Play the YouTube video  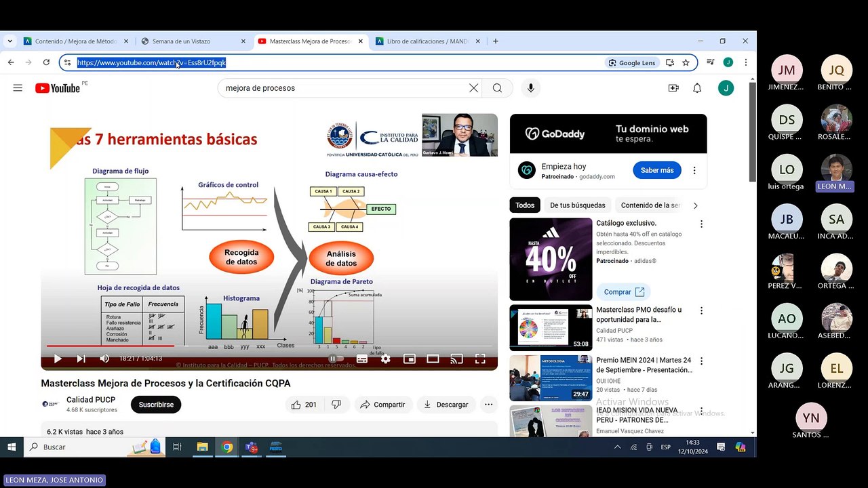click(x=58, y=359)
